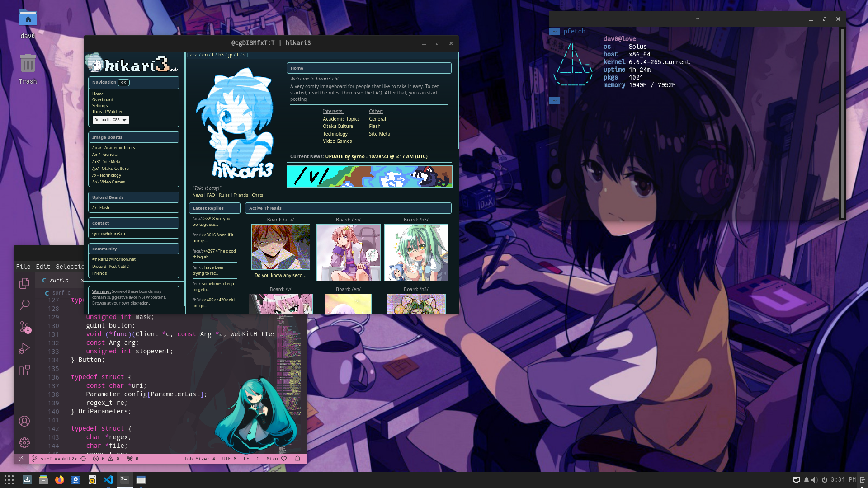Open the Run and Debug icon

[24, 348]
